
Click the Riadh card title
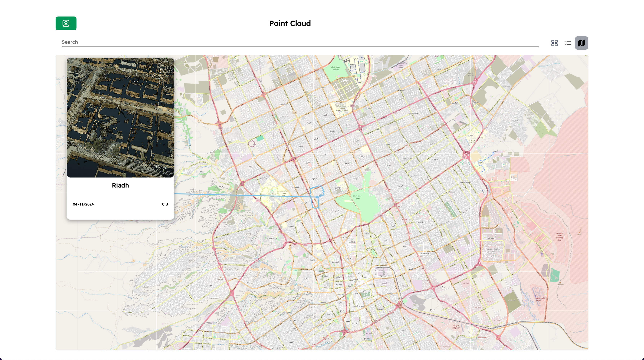(x=120, y=185)
